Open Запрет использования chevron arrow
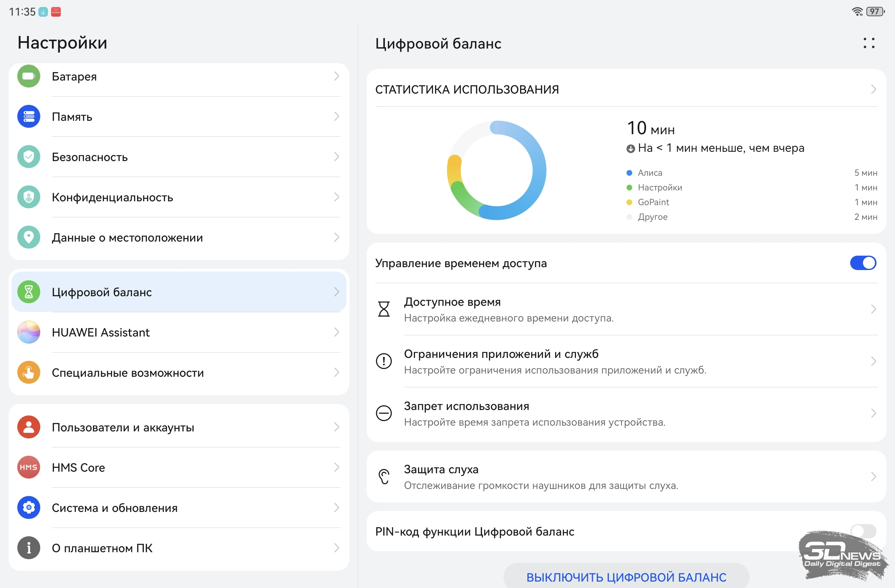895x588 pixels. [x=873, y=413]
